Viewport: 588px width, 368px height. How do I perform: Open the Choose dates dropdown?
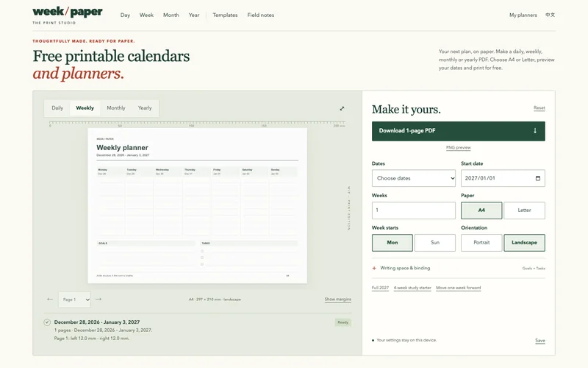pyautogui.click(x=414, y=178)
